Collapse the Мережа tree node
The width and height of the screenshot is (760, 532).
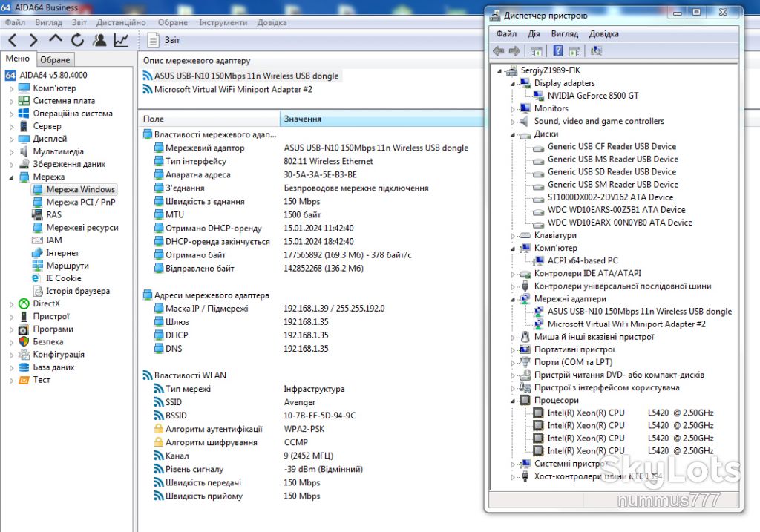[x=12, y=177]
